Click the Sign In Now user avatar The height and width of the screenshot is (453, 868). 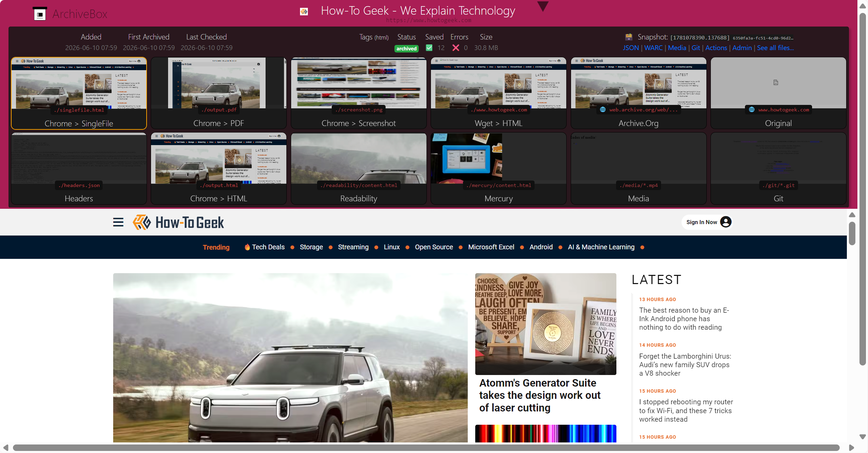coord(726,222)
